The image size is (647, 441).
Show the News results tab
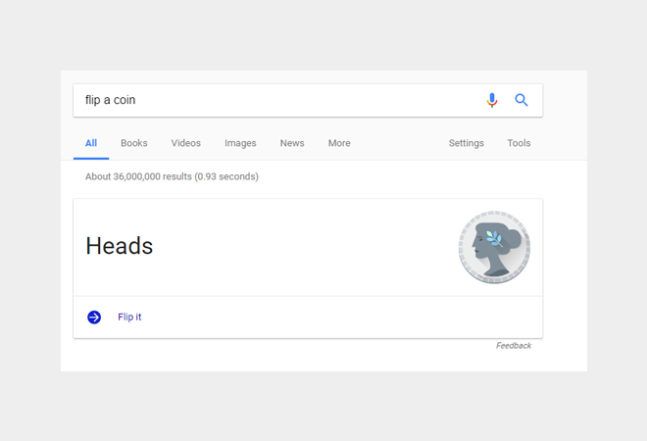click(292, 143)
